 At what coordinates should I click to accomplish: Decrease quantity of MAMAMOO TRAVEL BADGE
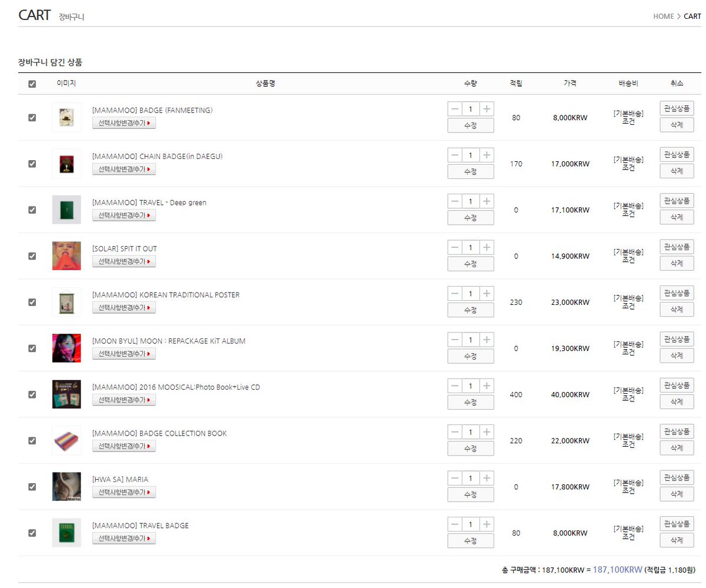click(455, 524)
